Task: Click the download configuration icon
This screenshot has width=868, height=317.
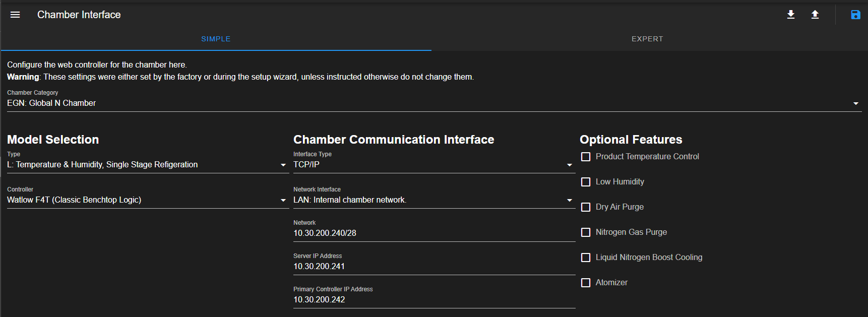Action: [791, 15]
